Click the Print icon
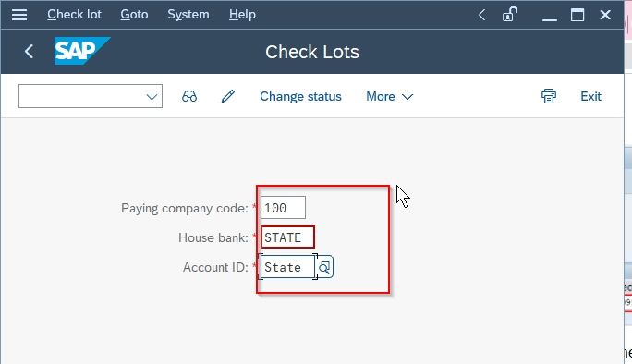 549,96
